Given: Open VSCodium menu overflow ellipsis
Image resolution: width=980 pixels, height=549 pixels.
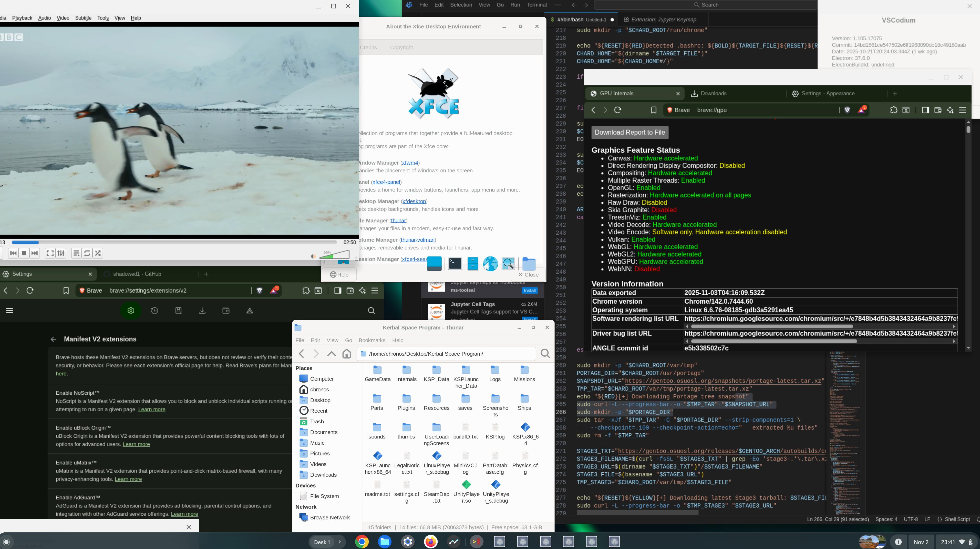Looking at the screenshot, I should coord(558,5).
